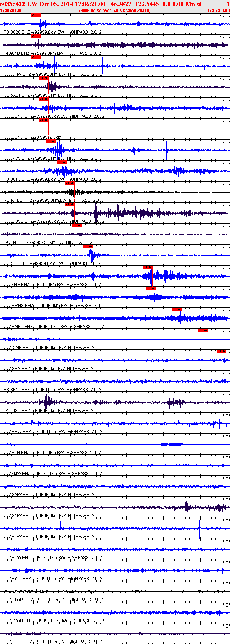Click the pick marker on UW HMET trace
Image resolution: width=230 pixels, height=644 pixels.
point(177,309)
